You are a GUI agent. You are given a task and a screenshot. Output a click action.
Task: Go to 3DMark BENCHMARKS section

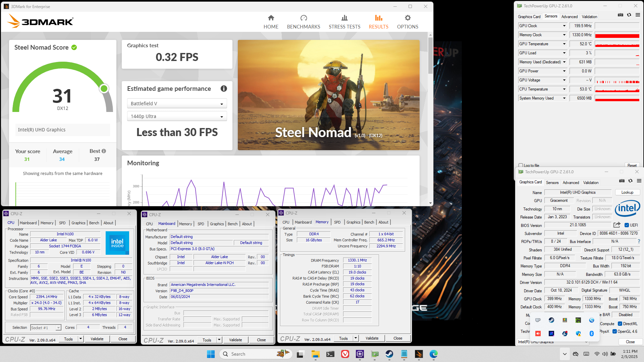click(304, 22)
